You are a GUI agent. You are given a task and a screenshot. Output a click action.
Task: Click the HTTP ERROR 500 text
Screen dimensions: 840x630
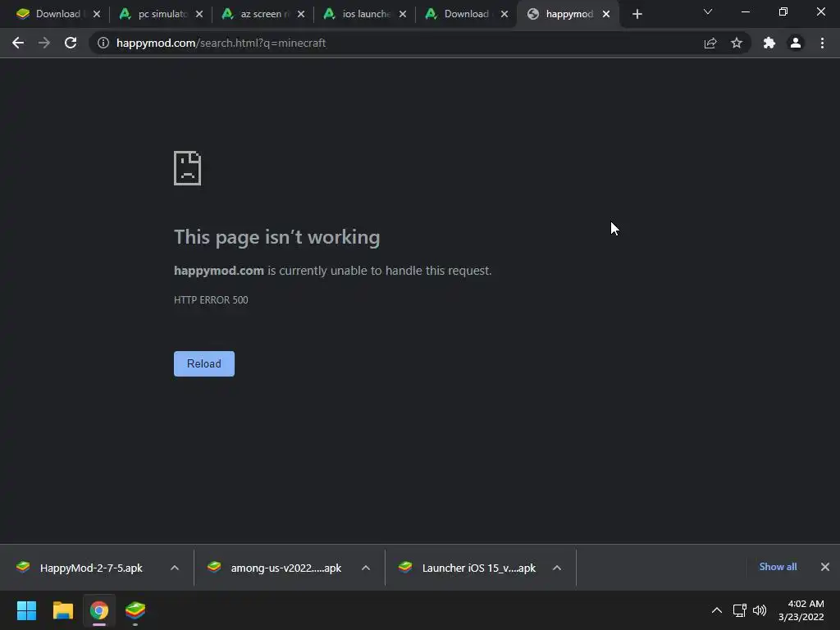click(211, 300)
